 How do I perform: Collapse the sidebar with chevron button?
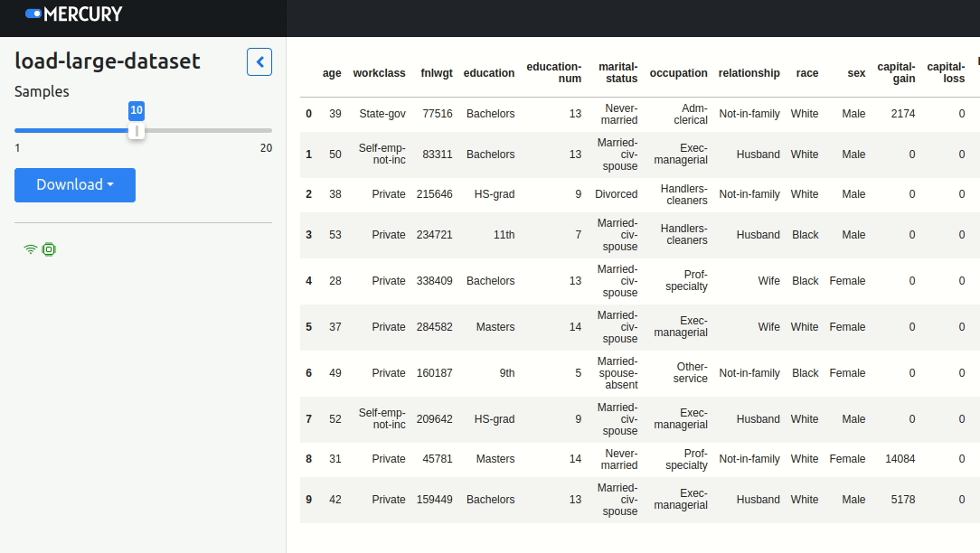click(259, 62)
